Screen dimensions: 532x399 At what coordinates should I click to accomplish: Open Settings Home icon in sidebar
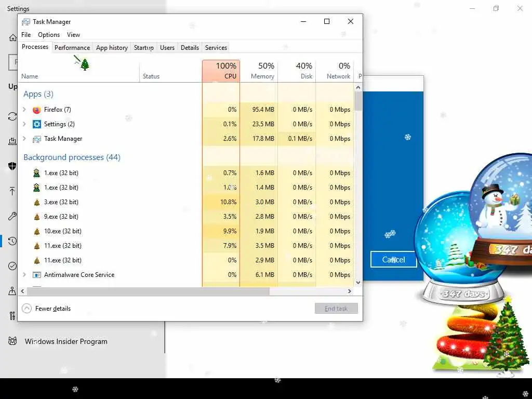pos(12,37)
